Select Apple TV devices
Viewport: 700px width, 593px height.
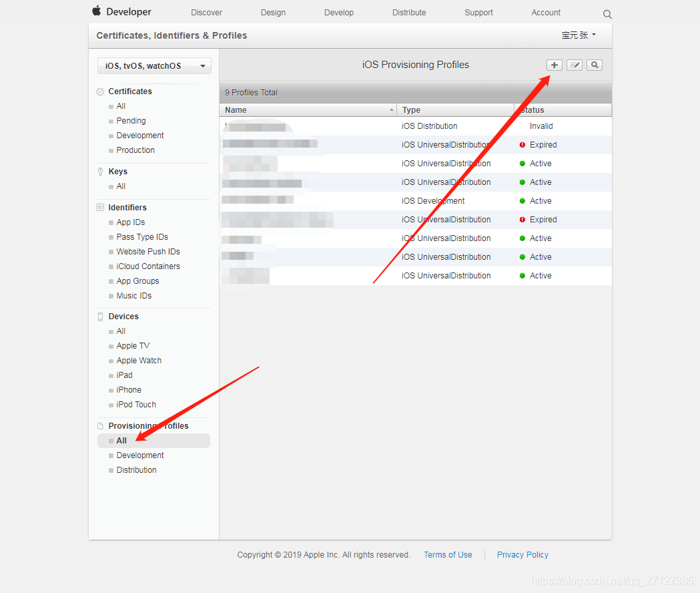(x=133, y=346)
